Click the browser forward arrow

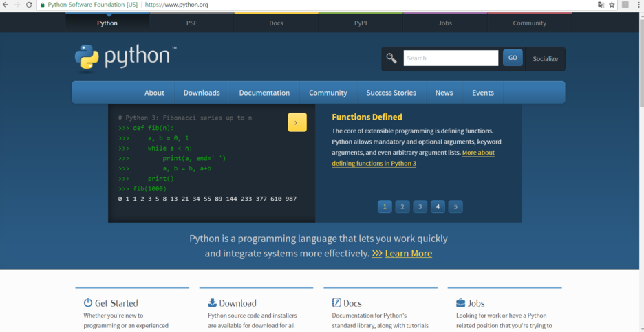[17, 5]
